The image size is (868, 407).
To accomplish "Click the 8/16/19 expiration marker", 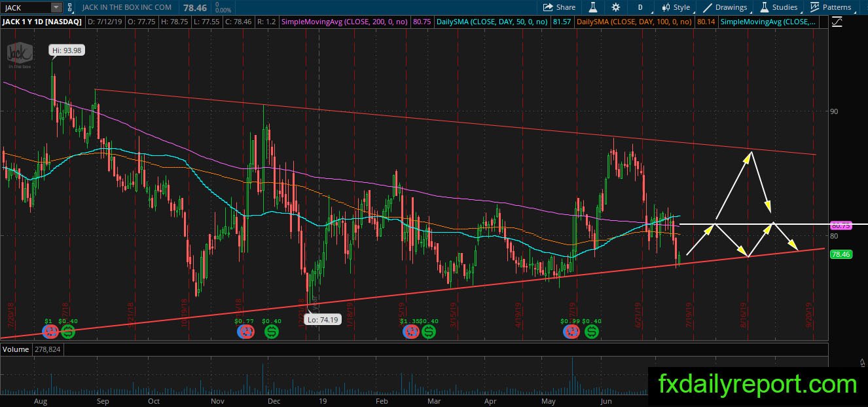I will coord(745,315).
